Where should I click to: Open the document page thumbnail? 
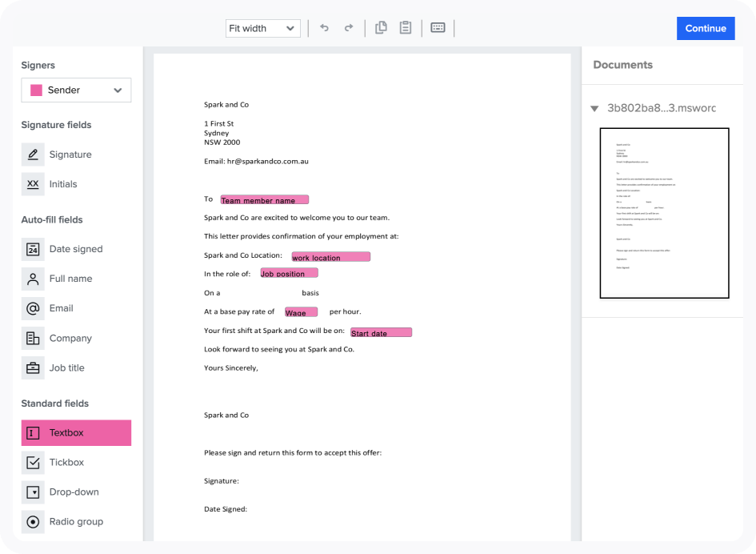click(x=664, y=212)
